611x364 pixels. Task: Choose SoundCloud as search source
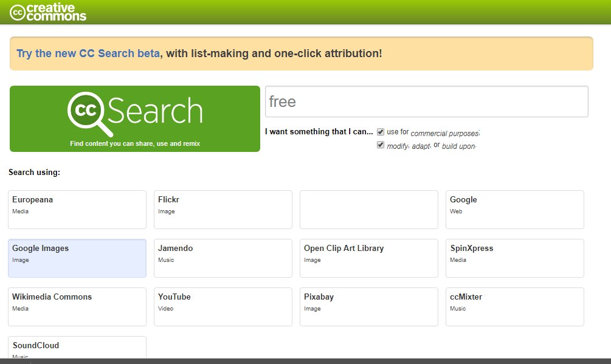(x=77, y=347)
